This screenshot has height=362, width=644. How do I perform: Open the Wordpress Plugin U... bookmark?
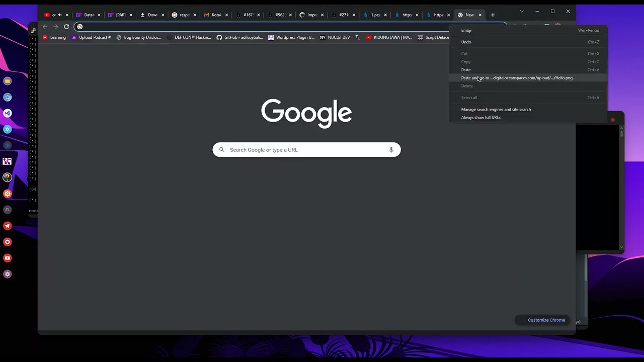291,37
